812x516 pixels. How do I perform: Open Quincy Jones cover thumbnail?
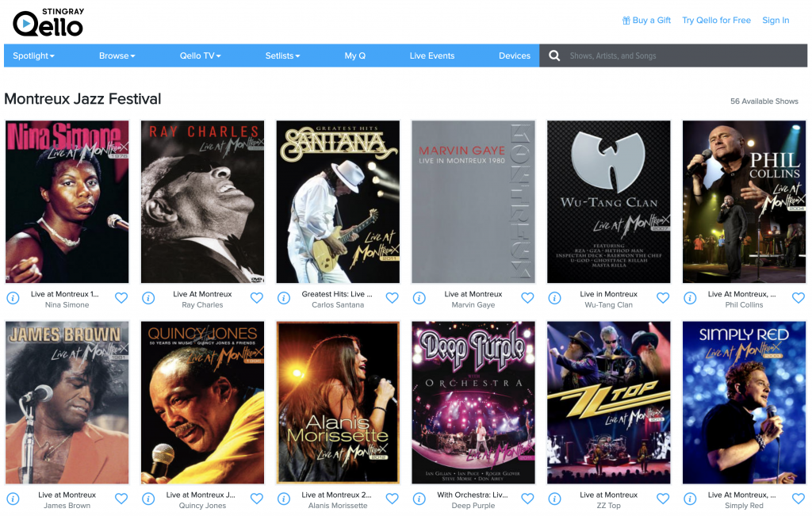click(202, 403)
